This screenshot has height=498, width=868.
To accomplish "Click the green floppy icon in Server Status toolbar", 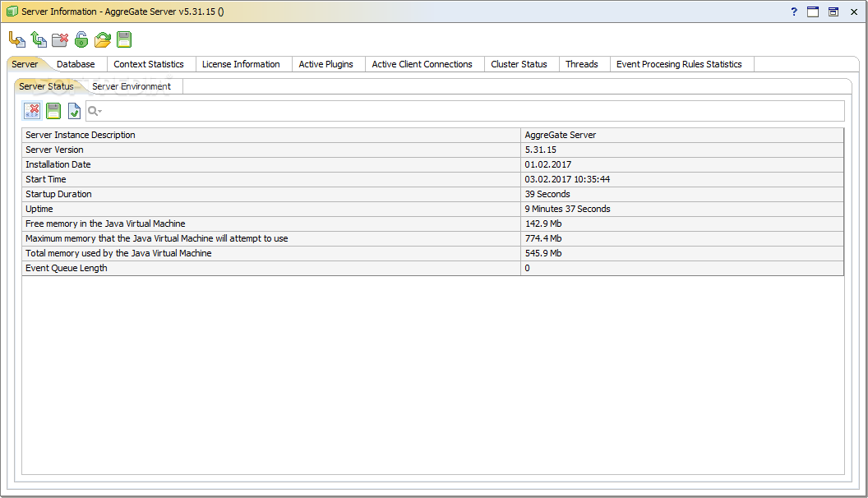I will (53, 111).
